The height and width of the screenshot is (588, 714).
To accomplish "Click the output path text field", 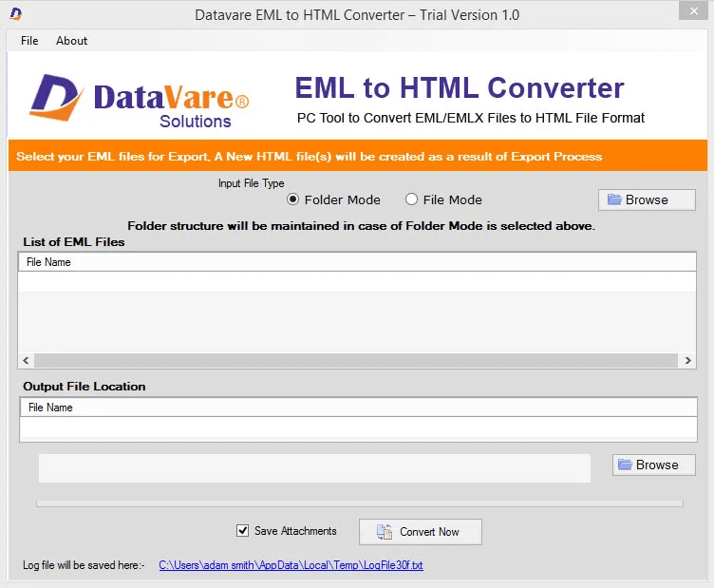I will [x=314, y=467].
